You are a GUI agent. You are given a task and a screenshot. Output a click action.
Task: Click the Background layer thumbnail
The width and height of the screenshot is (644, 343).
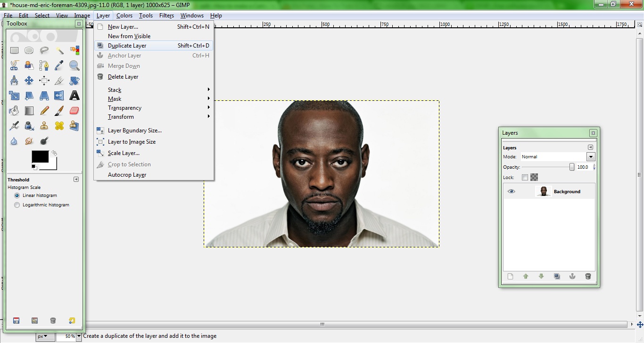pos(544,191)
